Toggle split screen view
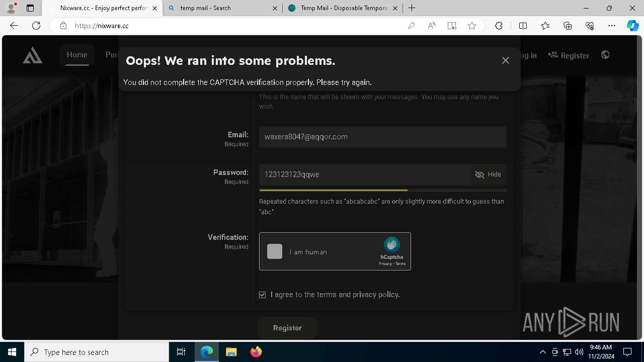The image size is (644, 362). (x=523, y=26)
